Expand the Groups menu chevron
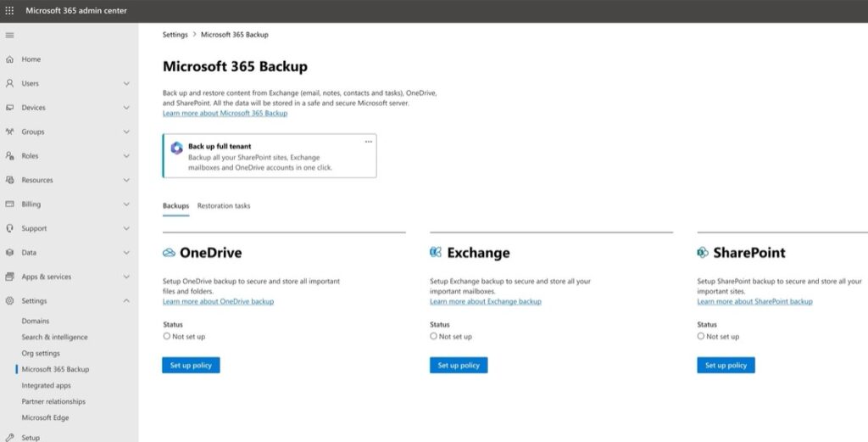 coord(126,131)
